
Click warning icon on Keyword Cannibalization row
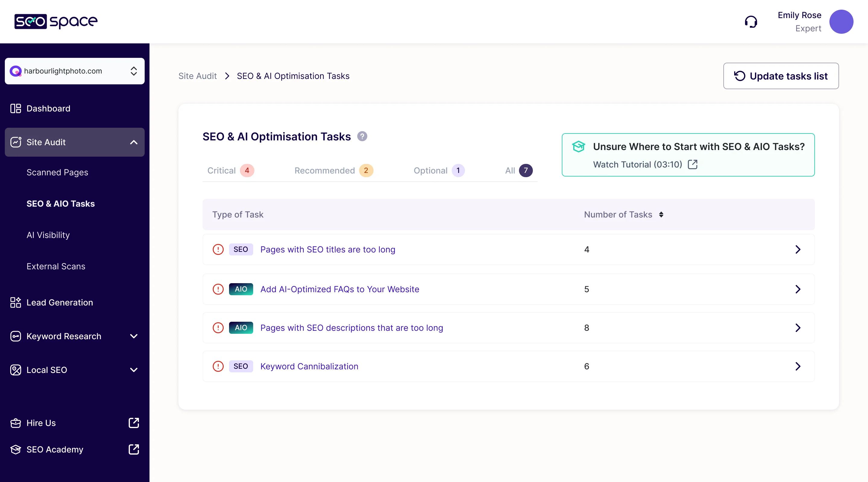(218, 366)
